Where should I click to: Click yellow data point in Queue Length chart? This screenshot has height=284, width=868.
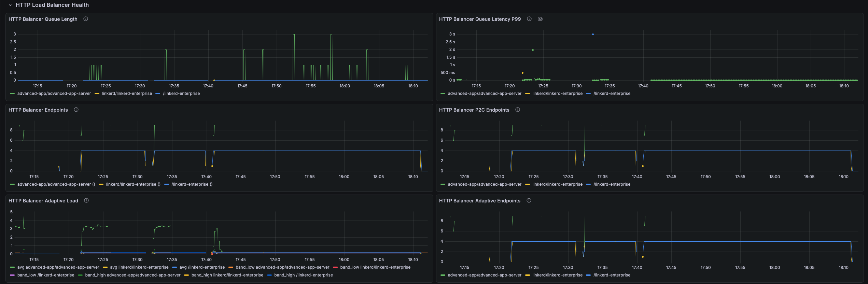pyautogui.click(x=214, y=80)
